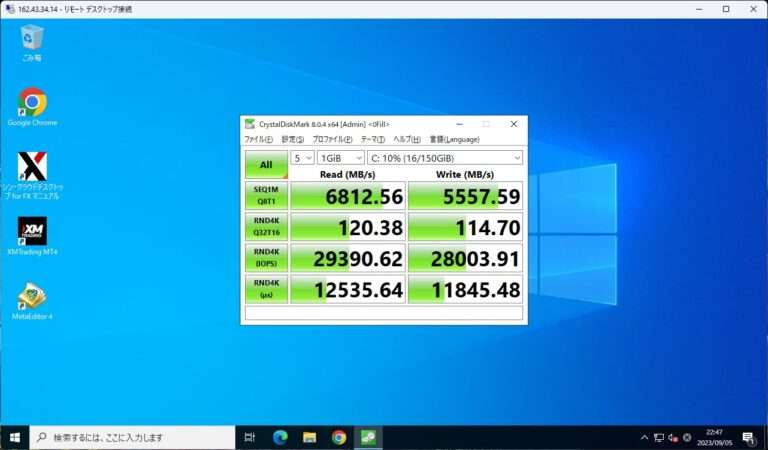The width and height of the screenshot is (768, 450).
Task: Open the ファイル(F) menu
Action: click(258, 139)
